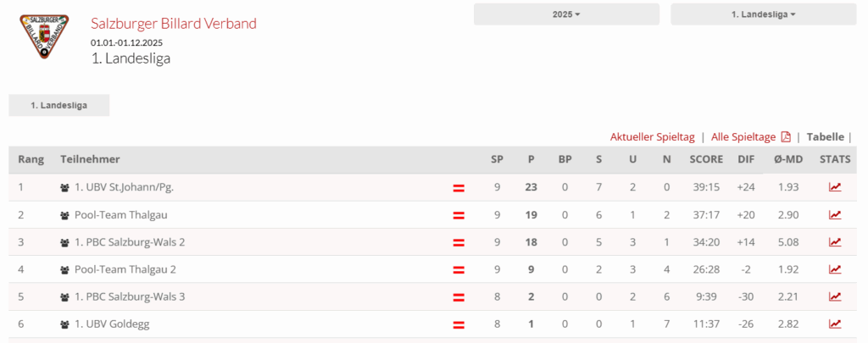Click the Rang column header

[31, 159]
